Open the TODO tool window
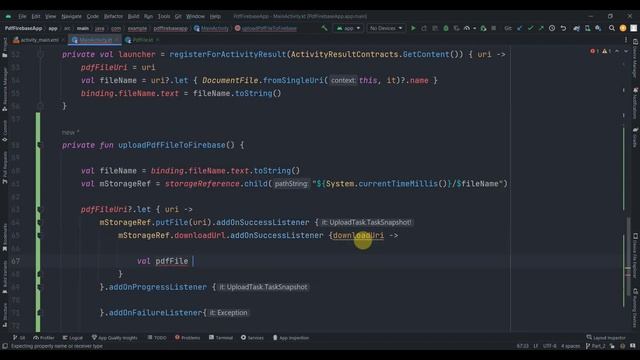 click(157, 338)
